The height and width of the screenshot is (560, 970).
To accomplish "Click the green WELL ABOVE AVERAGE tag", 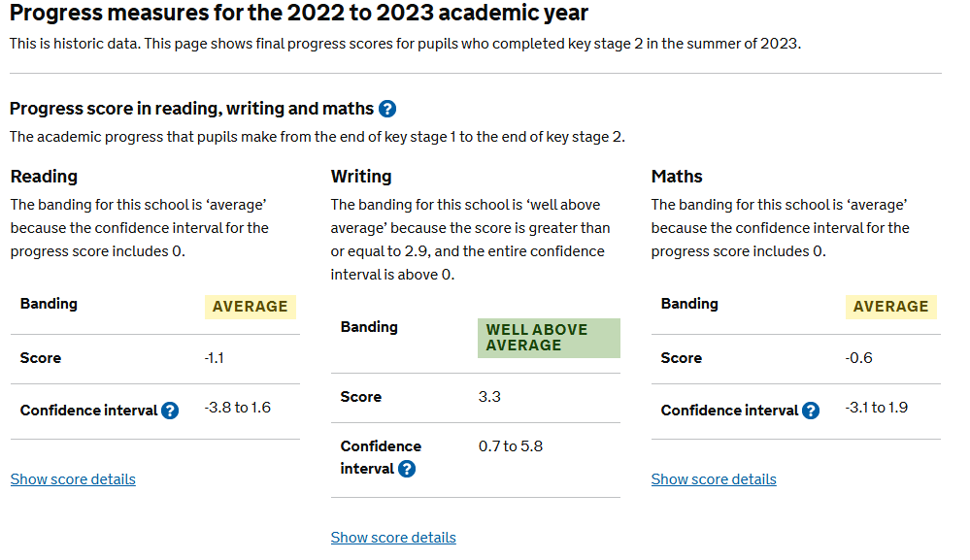I will point(549,338).
